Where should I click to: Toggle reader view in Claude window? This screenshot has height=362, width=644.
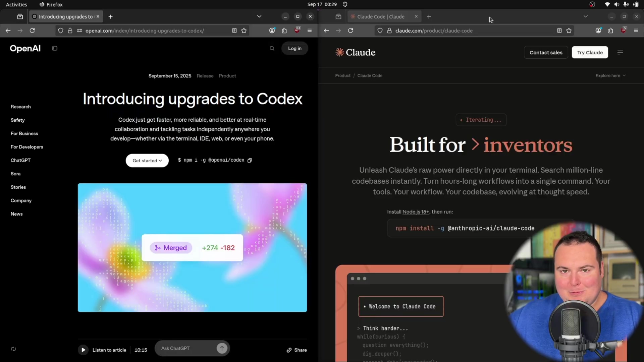(x=559, y=31)
